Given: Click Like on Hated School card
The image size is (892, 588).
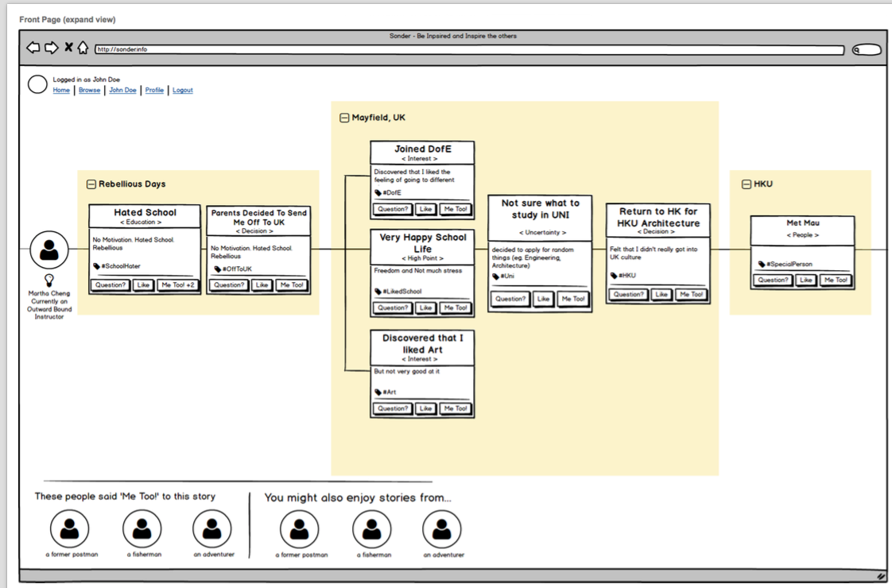Looking at the screenshot, I should click(x=143, y=285).
